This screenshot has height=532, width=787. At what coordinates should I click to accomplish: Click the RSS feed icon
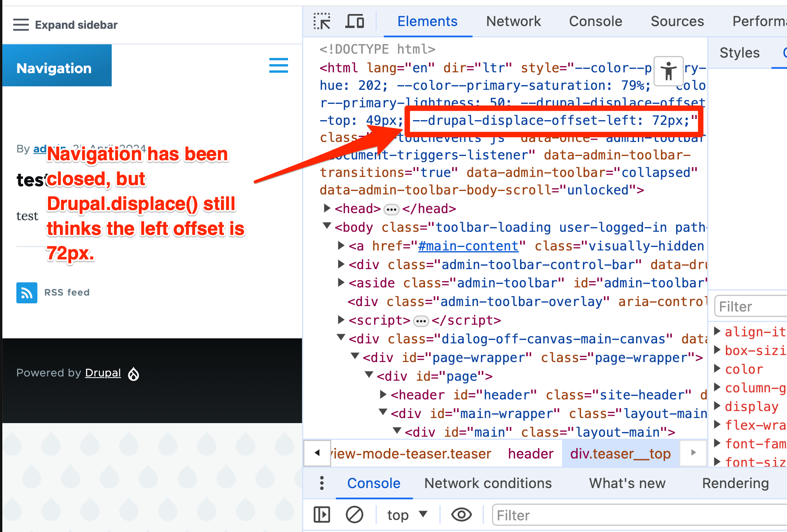(26, 293)
